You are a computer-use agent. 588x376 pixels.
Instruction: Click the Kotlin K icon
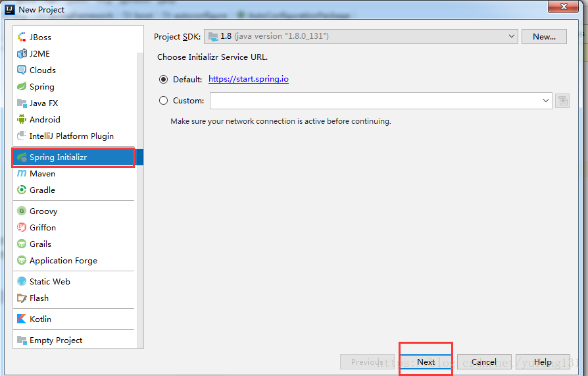tap(22, 319)
